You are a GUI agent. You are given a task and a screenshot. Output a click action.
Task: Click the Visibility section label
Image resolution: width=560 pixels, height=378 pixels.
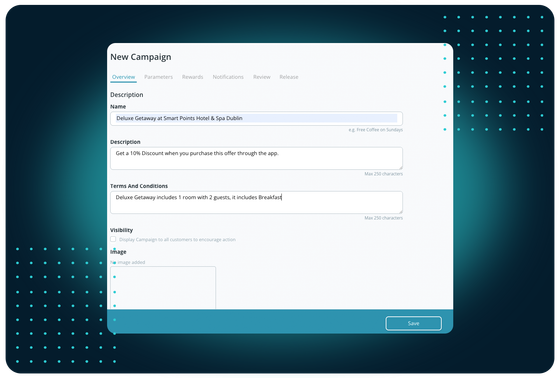point(121,230)
